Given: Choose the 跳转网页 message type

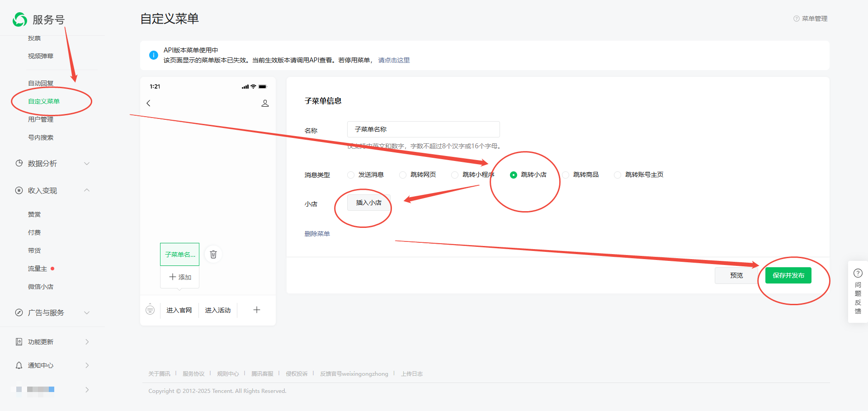Looking at the screenshot, I should click(403, 175).
